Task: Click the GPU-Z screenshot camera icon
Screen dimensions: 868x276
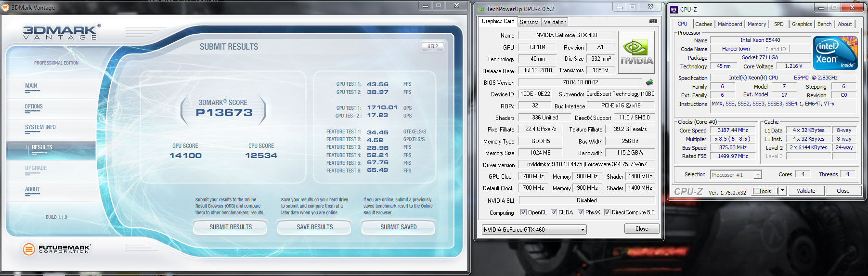Action: (x=653, y=21)
